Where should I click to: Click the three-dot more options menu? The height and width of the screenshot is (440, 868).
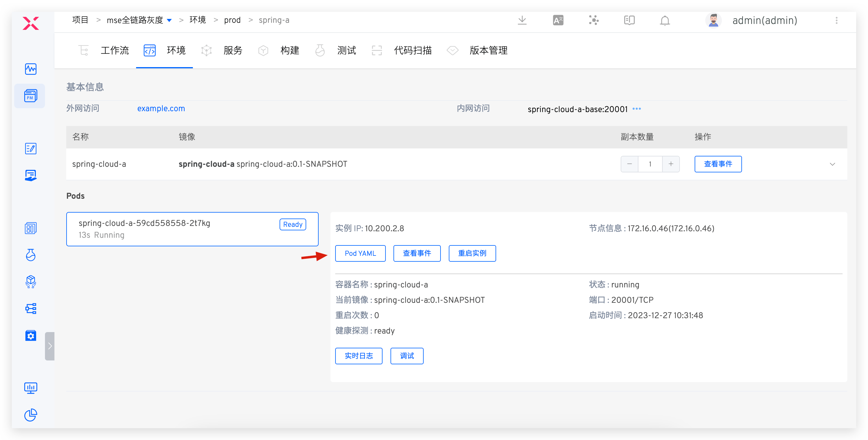836,21
